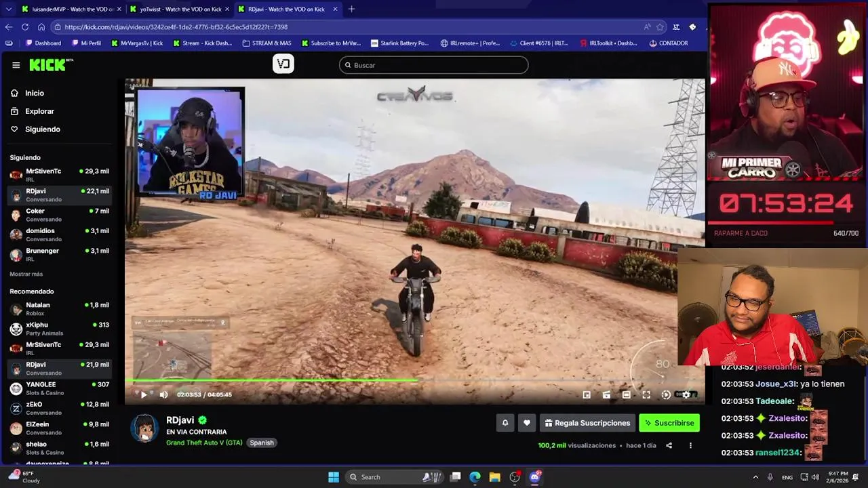Open browser tab list dropdown
The width and height of the screenshot is (868, 488).
(8, 9)
